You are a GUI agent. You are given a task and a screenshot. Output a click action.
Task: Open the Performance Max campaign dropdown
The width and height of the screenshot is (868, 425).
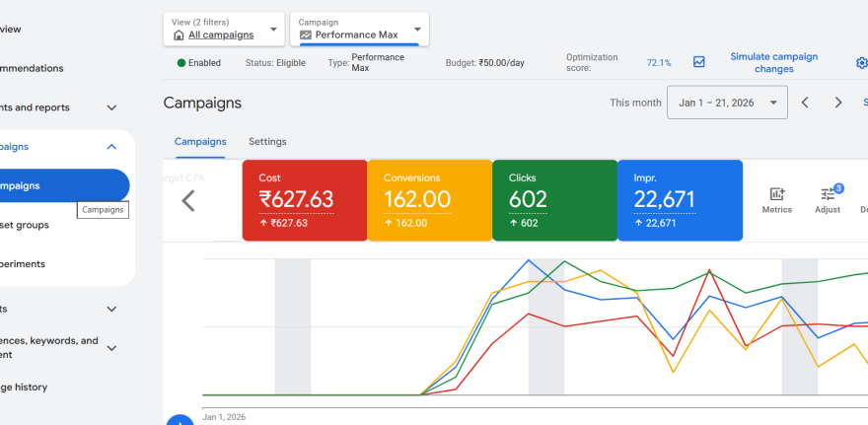pyautogui.click(x=360, y=29)
